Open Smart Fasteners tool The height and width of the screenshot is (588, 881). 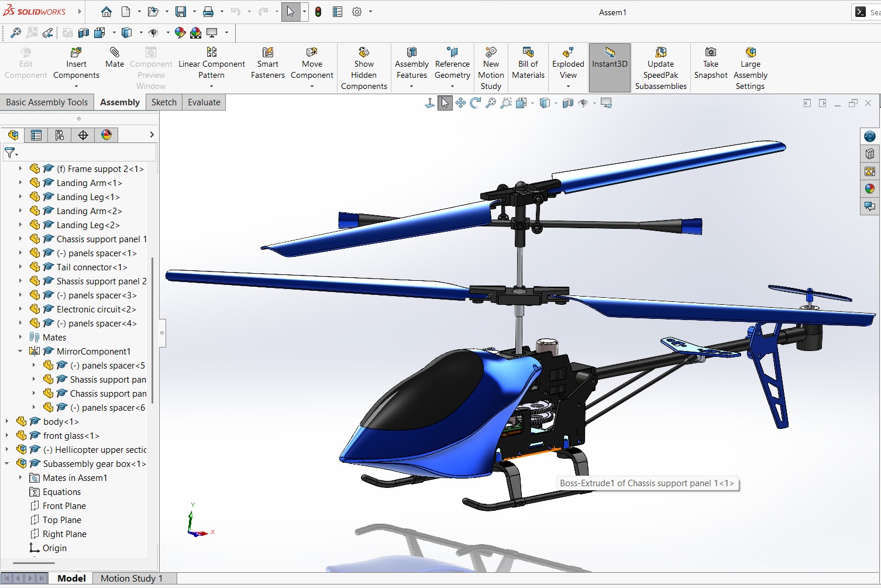coord(267,53)
